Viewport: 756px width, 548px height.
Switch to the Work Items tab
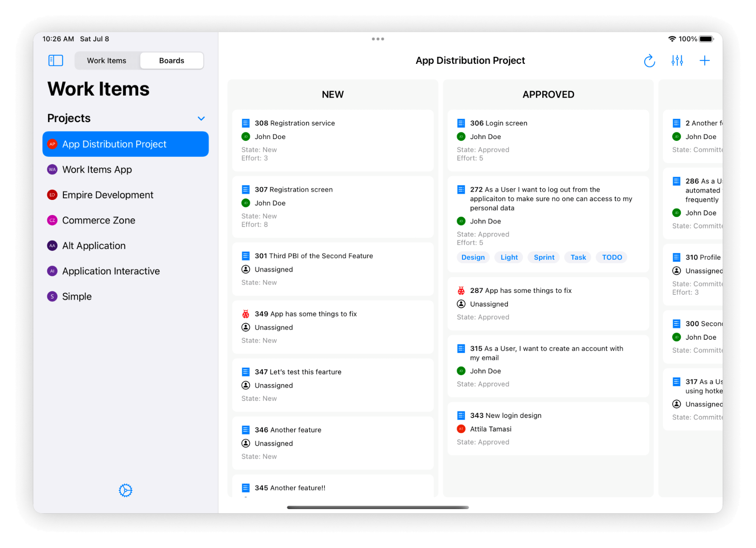pos(106,60)
